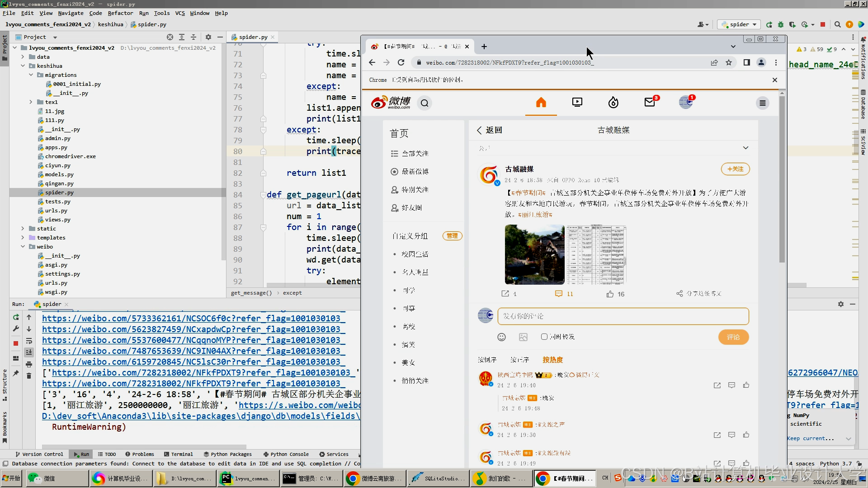Click the thumbs-up like icon with 16

click(610, 294)
